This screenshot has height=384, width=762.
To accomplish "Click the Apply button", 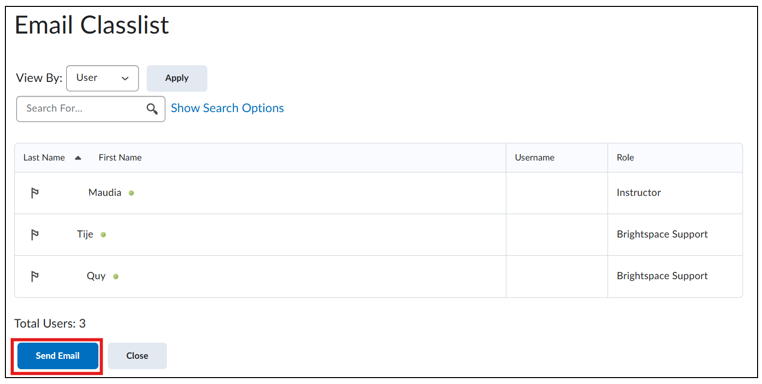I will [177, 78].
